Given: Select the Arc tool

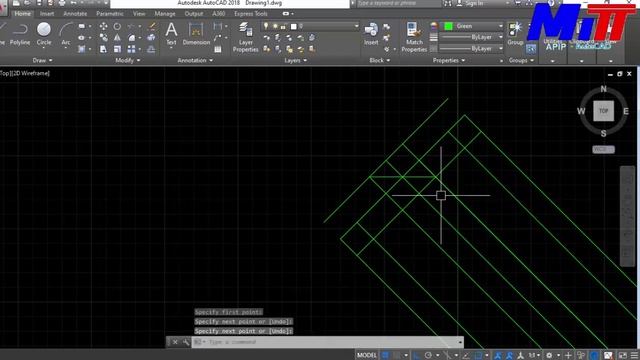Looking at the screenshot, I should pos(66,34).
